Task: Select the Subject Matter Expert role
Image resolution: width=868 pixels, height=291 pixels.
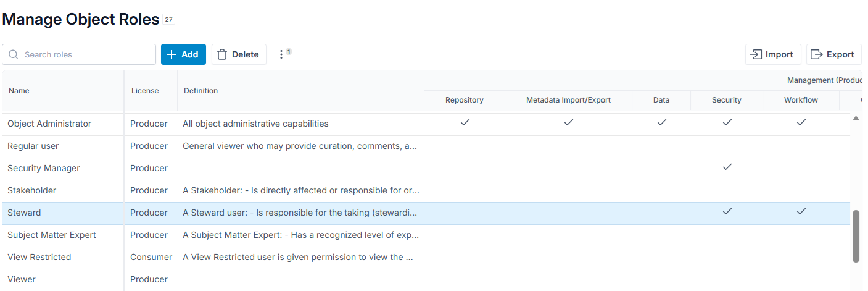Action: [52, 235]
